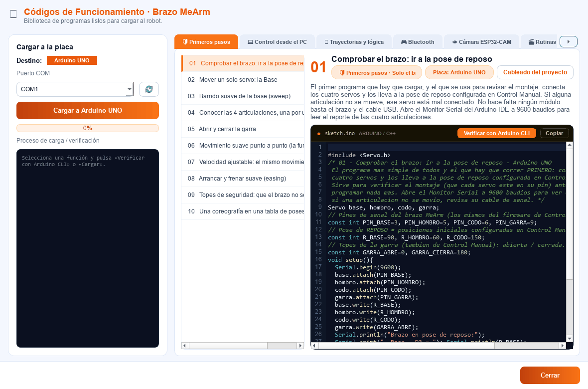This screenshot has height=389, width=588.
Task: Click the program list scroll-right arrow
Action: click(300, 346)
